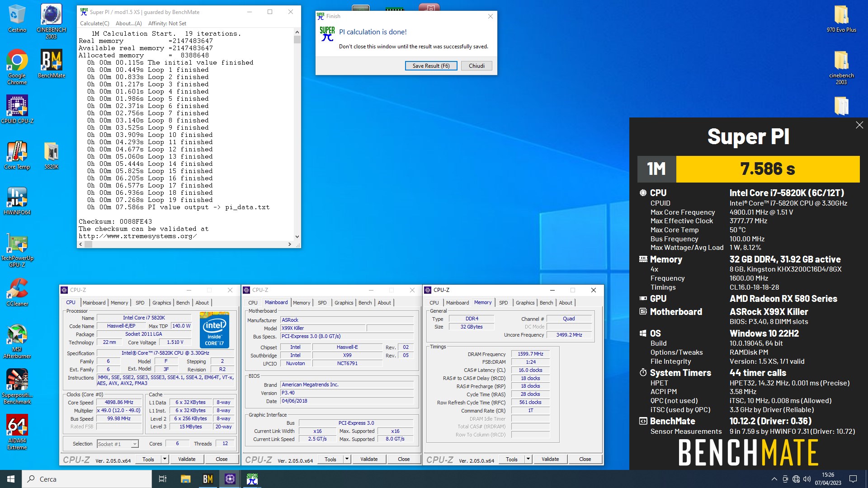868x488 pixels.
Task: Click the 7.586 s result in BenchMate
Action: point(768,169)
